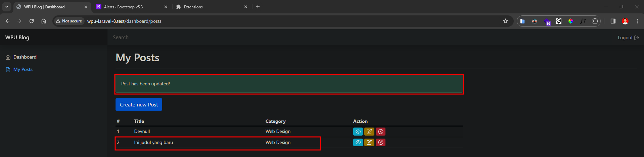Reload the current page
This screenshot has width=644, height=157.
click(x=32, y=21)
